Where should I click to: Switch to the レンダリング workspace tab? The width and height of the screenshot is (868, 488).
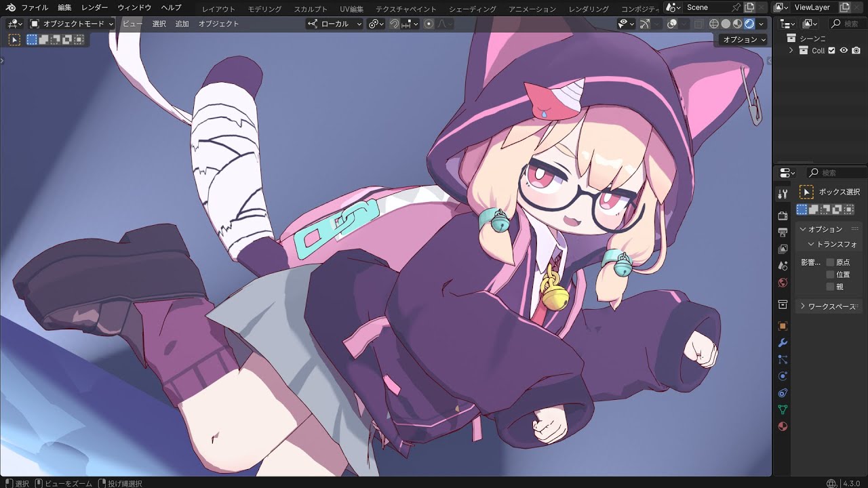(x=589, y=9)
